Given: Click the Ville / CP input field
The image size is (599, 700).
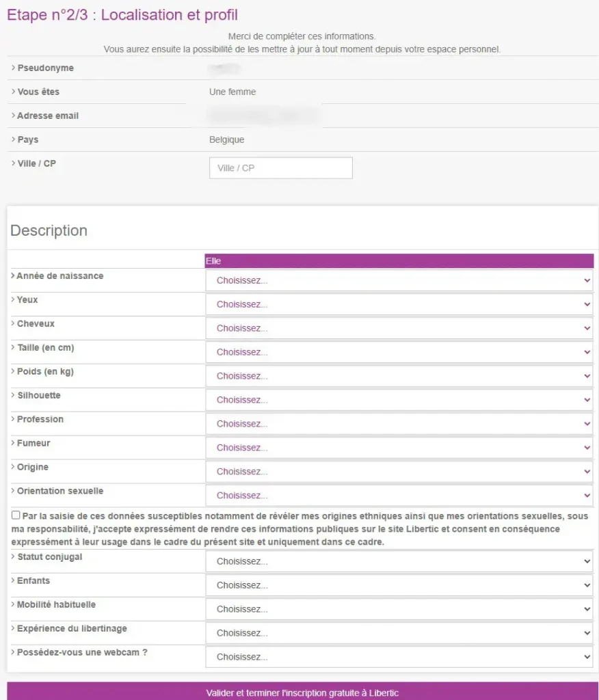Looking at the screenshot, I should pos(280,168).
